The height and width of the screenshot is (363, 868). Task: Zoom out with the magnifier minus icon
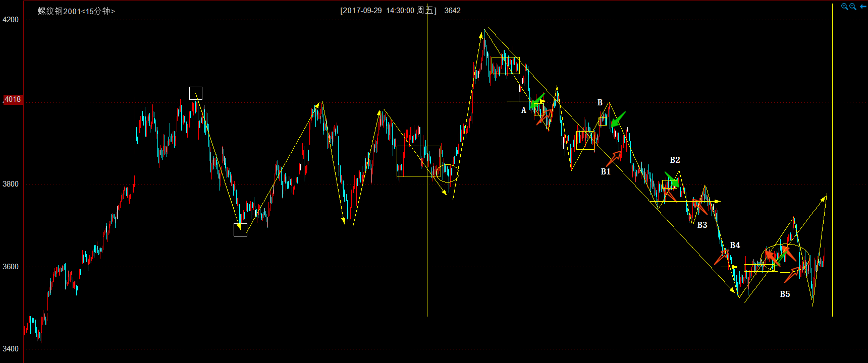(x=853, y=7)
